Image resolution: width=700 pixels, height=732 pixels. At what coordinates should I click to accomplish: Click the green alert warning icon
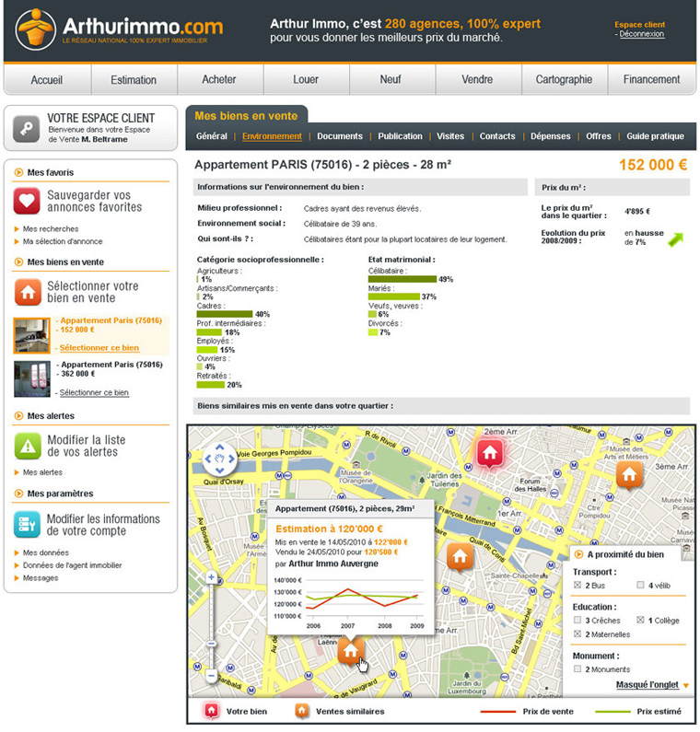(28, 446)
